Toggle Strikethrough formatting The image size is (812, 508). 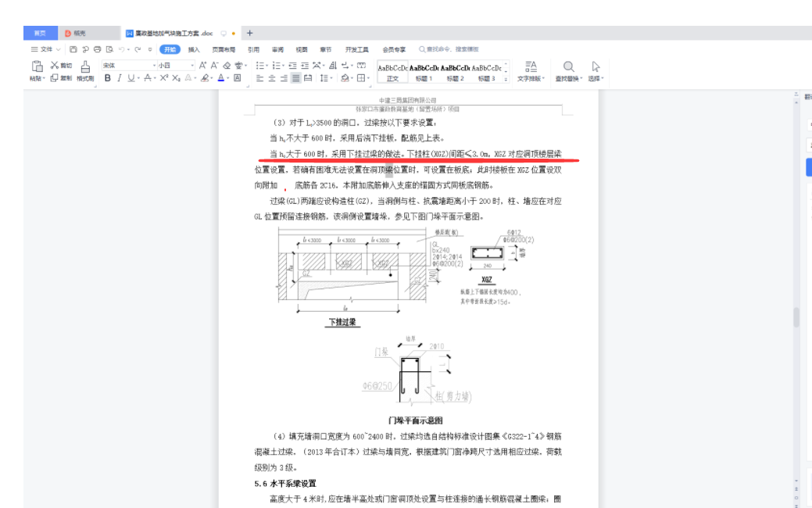pyautogui.click(x=148, y=78)
